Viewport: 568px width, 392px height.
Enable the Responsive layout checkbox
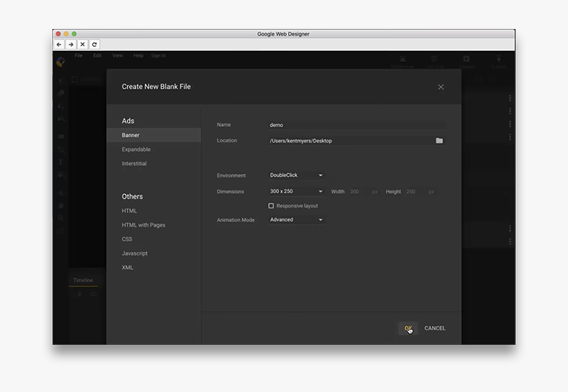click(271, 206)
